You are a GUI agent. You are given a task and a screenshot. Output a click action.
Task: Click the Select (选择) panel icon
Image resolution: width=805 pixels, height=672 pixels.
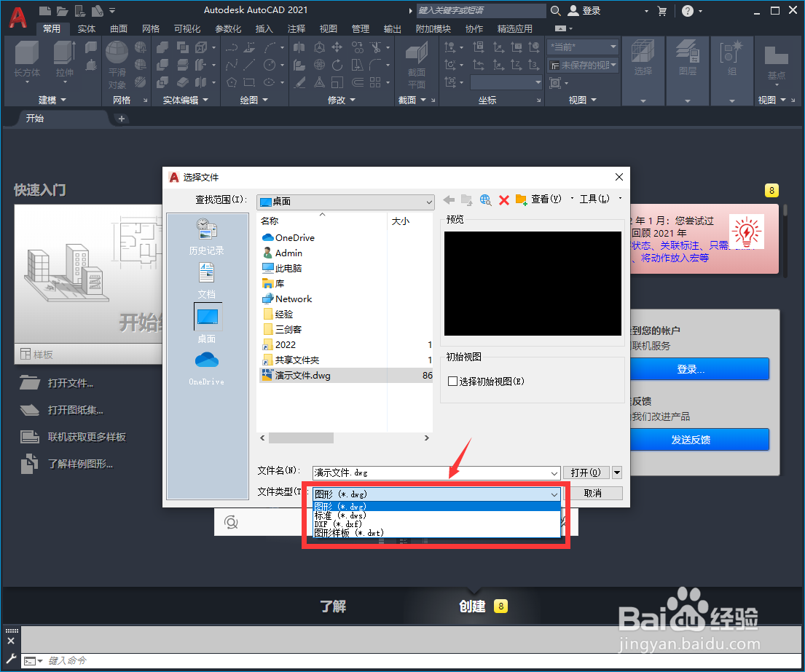click(643, 52)
